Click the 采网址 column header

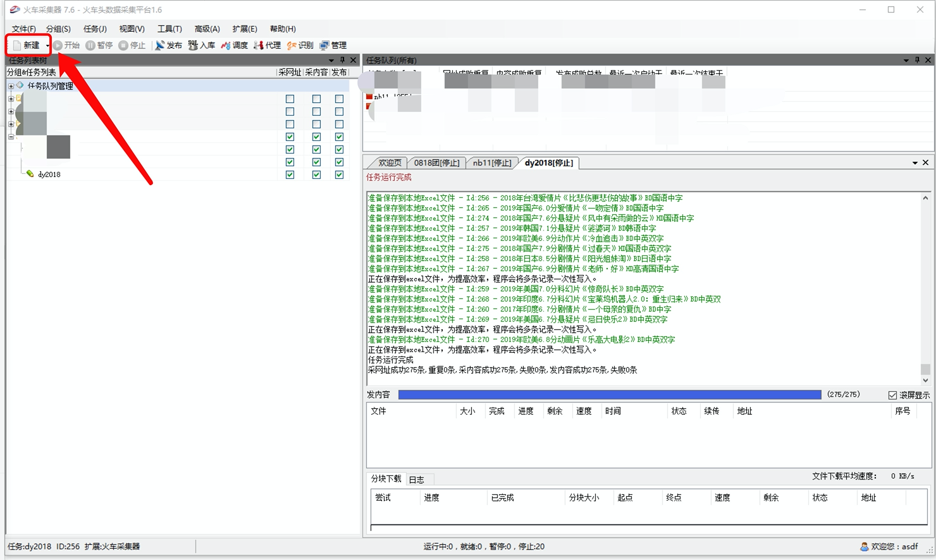point(290,72)
